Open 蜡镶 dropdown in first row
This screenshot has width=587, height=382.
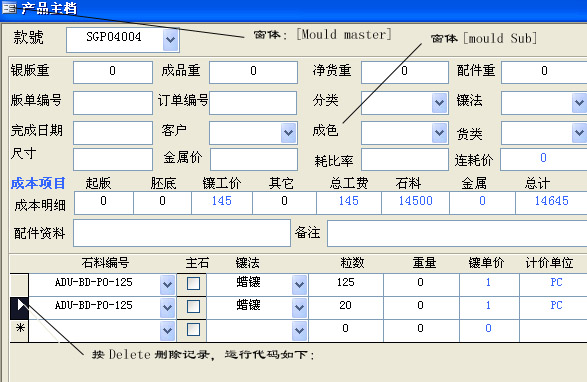299,285
